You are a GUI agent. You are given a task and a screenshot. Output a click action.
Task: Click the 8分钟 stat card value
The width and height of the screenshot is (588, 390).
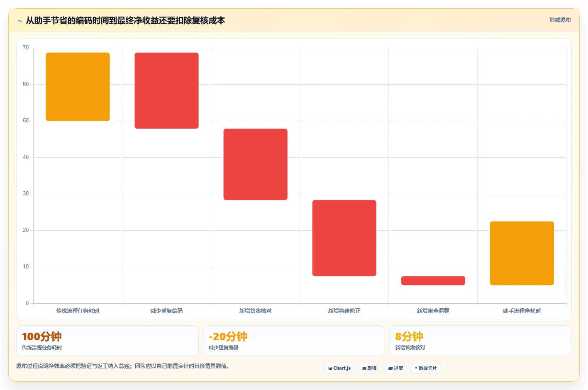(409, 336)
